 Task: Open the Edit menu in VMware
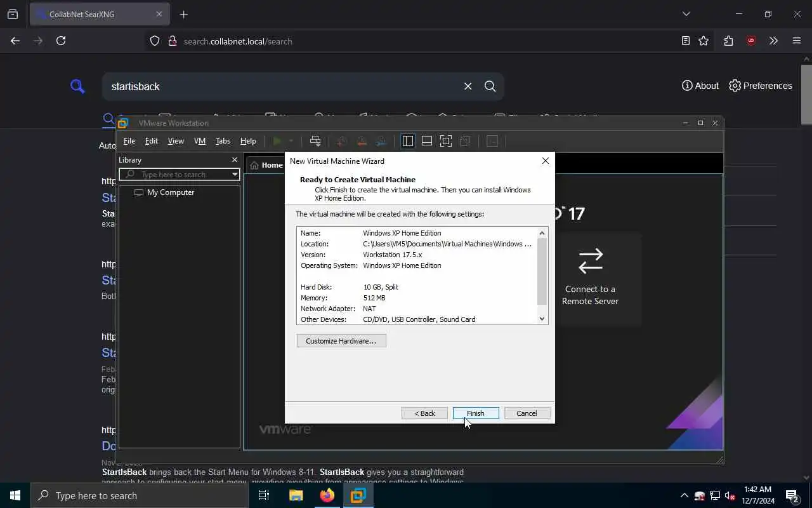tap(151, 141)
